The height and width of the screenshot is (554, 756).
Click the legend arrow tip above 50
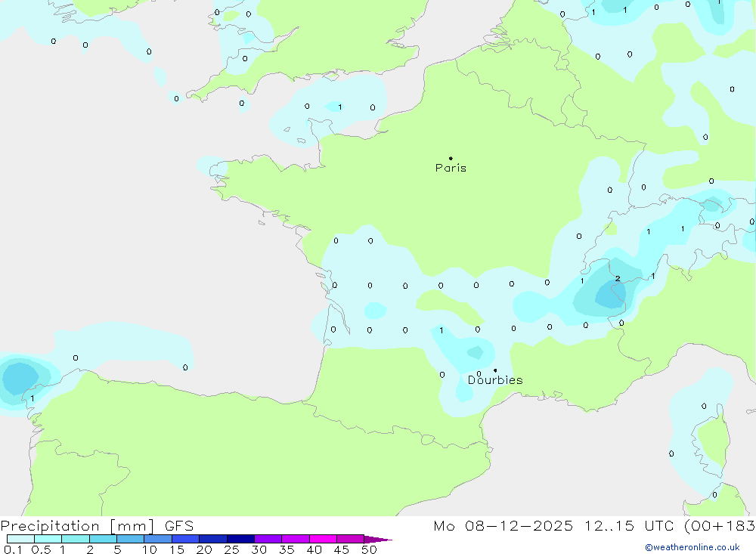[379, 539]
